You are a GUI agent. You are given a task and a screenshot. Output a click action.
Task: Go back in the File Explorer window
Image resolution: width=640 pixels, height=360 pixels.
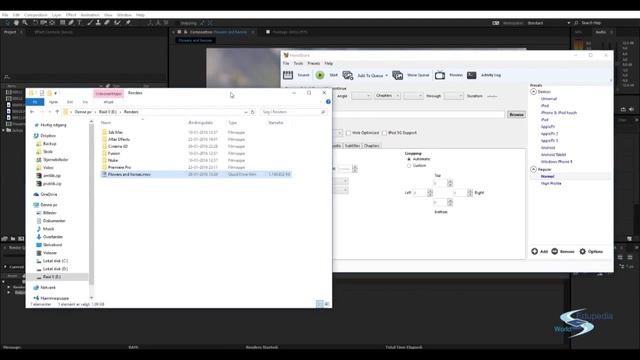[32, 112]
